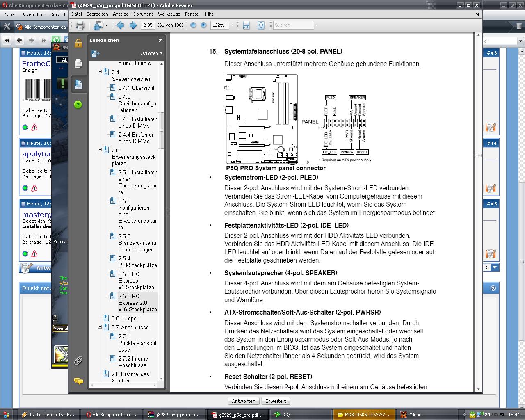Open the 122% zoom level dropdown
The height and width of the screenshot is (420, 525).
(x=231, y=25)
